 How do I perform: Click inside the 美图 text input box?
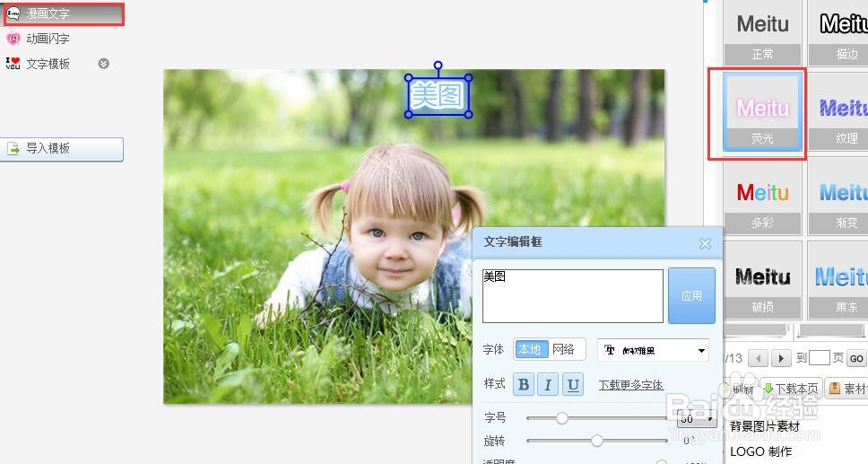point(572,296)
